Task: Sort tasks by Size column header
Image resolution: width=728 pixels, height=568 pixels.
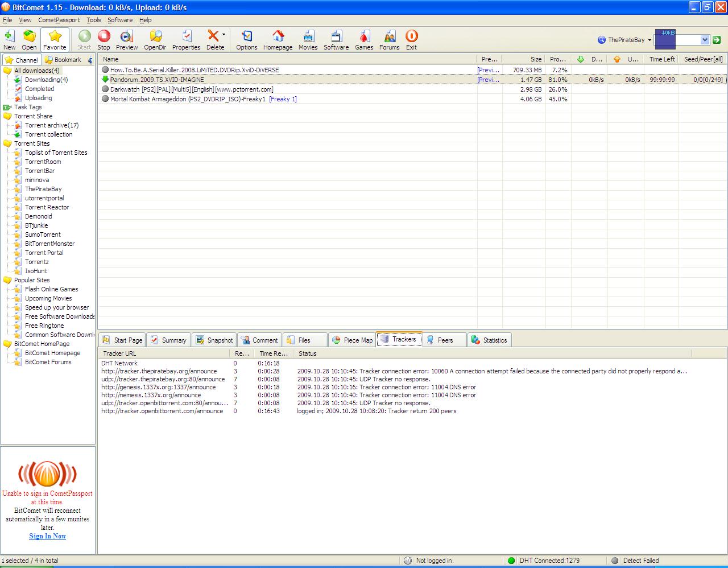Action: pos(524,59)
